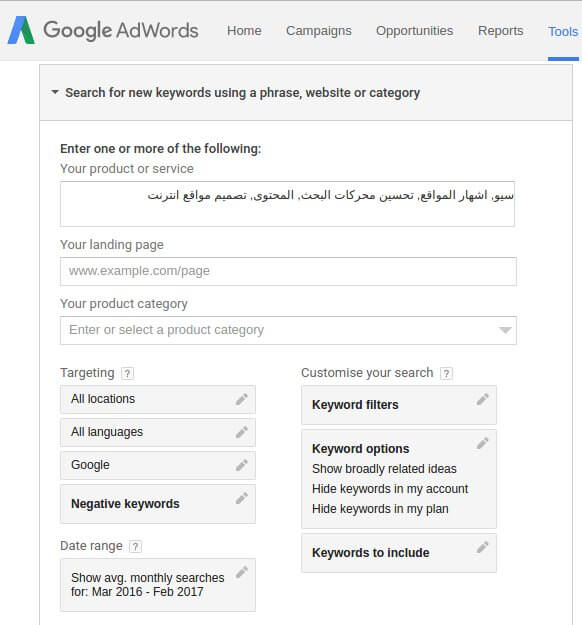Click the Google AdWords logo icon
This screenshot has height=625, width=582.
[22, 30]
